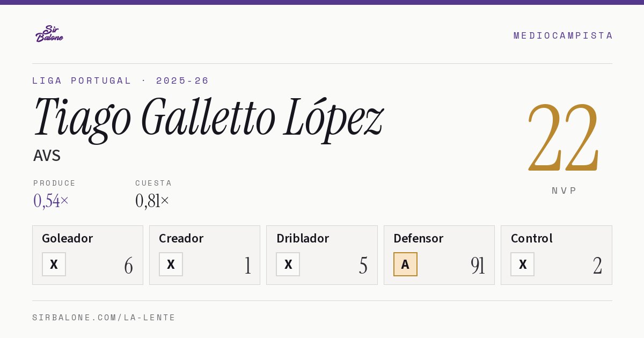Click the X grade badge under Driblador
644x338 pixels.
pos(288,264)
